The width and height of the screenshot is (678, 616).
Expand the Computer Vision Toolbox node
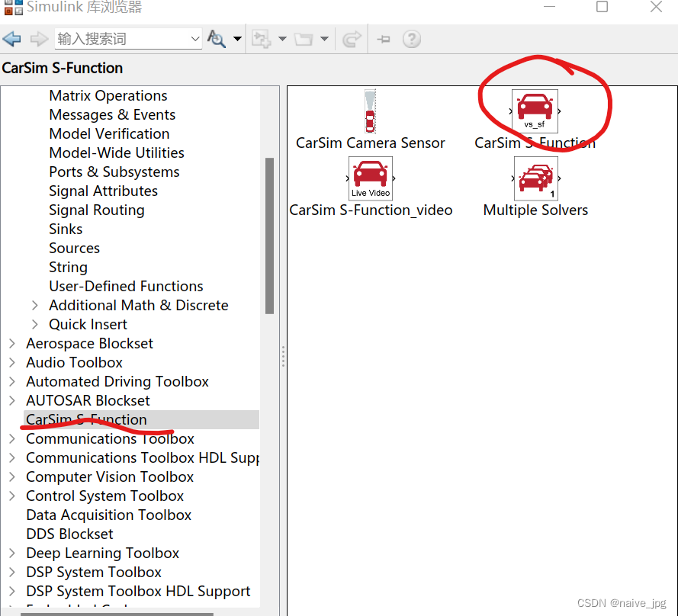coord(12,476)
